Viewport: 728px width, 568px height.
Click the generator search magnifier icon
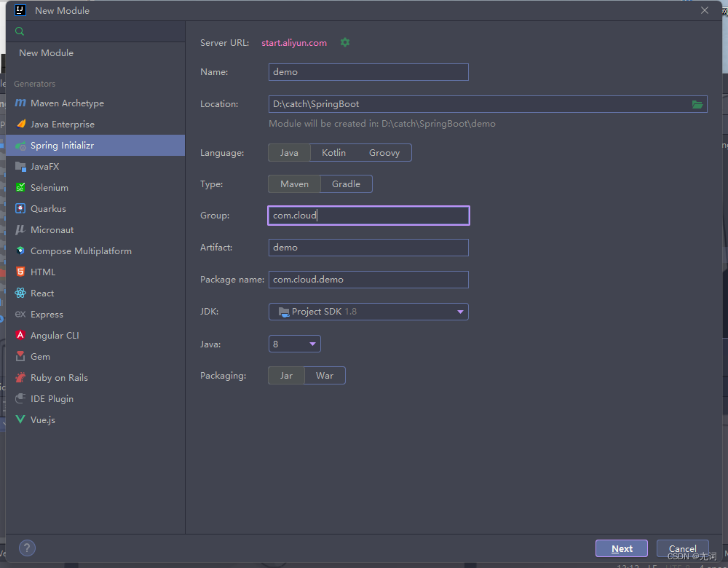[20, 31]
